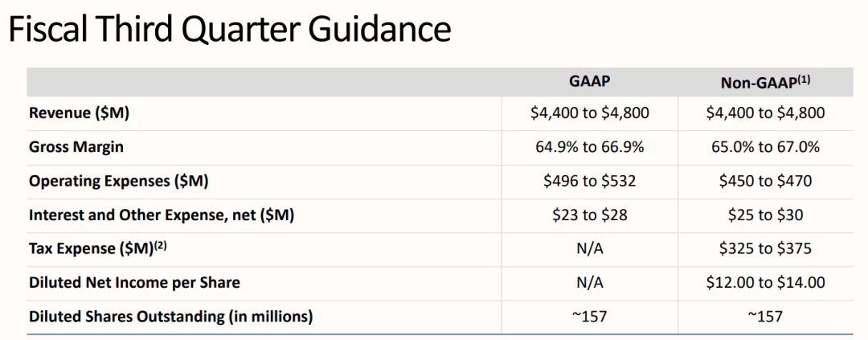Click the Interest and Other Expense row label
Image resolution: width=868 pixels, height=340 pixels.
coord(162,215)
